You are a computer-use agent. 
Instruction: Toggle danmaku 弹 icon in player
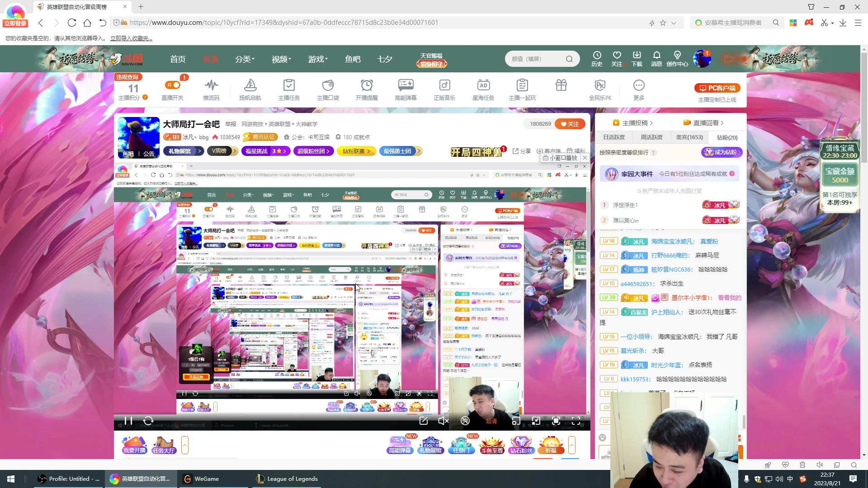click(465, 421)
